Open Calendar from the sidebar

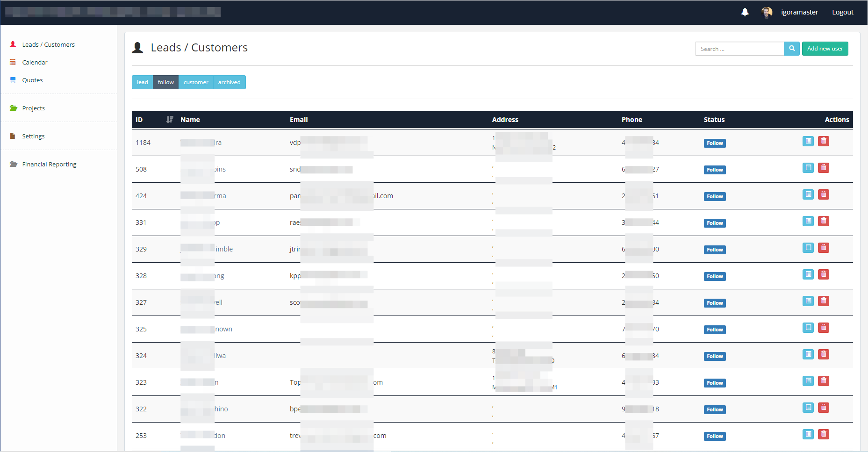coord(35,63)
